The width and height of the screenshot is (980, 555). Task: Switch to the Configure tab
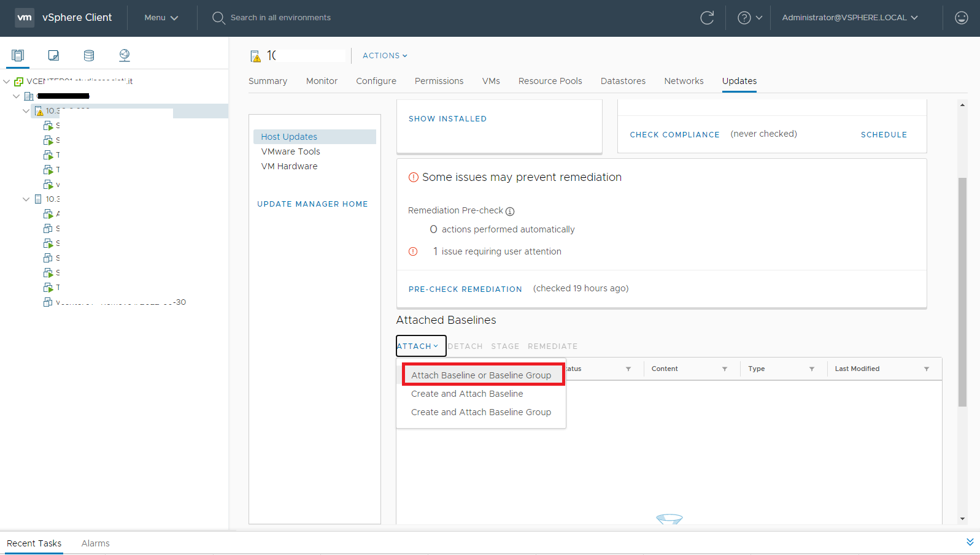[376, 81]
